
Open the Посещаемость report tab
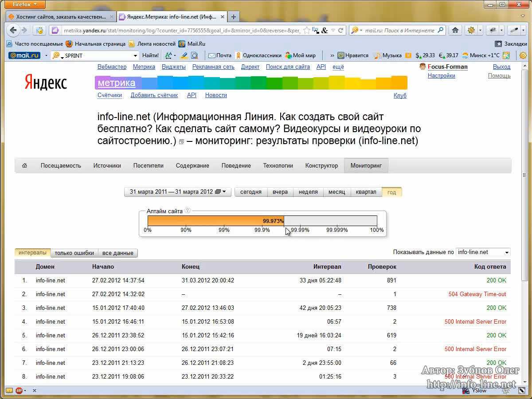(61, 165)
